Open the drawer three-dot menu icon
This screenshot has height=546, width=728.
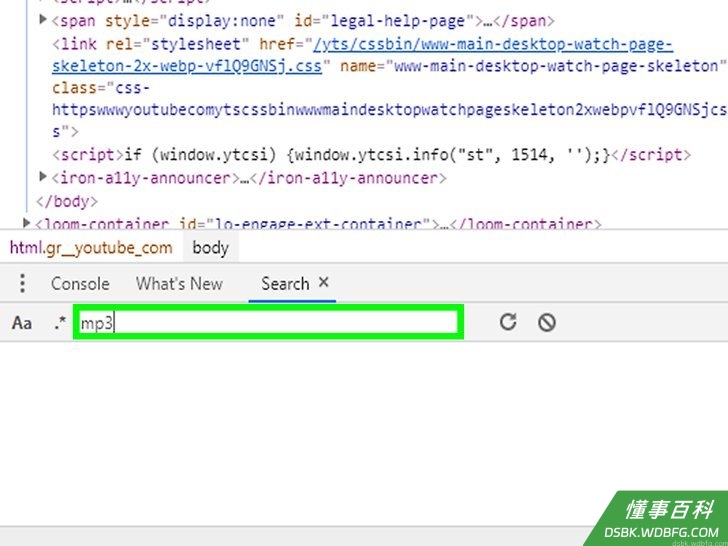(x=22, y=283)
